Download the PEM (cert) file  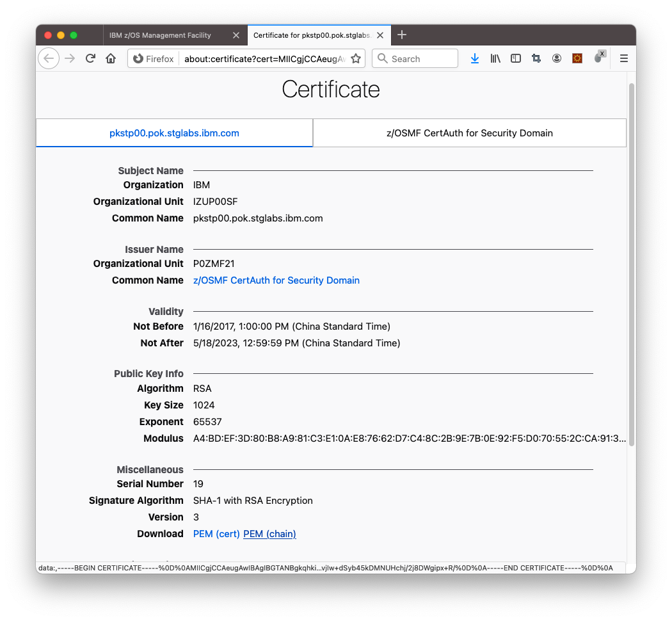coord(216,533)
